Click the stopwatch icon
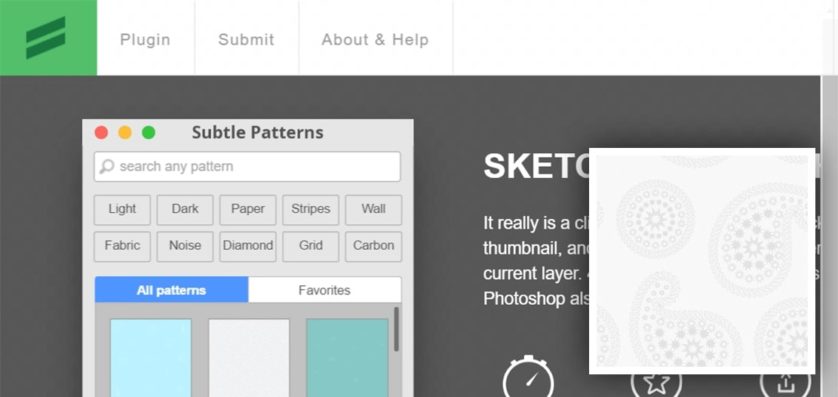838x397 pixels. tap(528, 377)
